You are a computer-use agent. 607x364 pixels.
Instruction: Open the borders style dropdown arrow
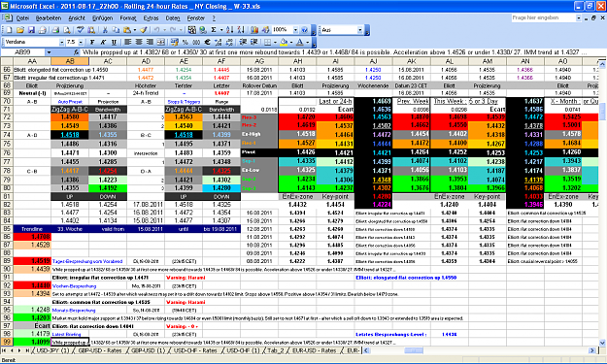click(x=275, y=42)
